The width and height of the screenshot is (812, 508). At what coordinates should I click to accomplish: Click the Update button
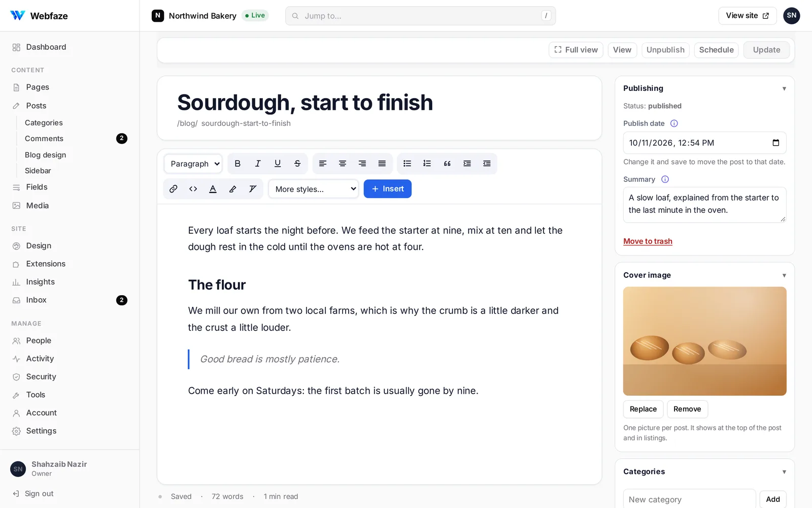pyautogui.click(x=766, y=50)
